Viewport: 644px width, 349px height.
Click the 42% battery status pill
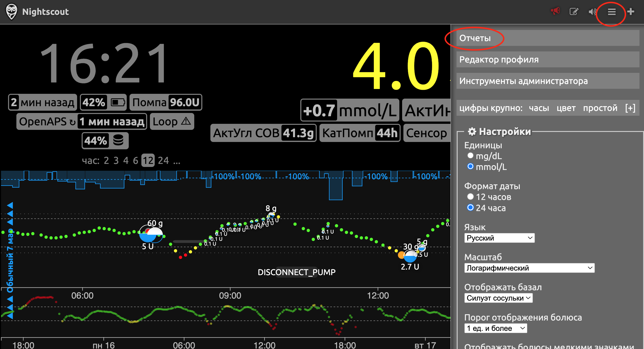click(x=103, y=102)
